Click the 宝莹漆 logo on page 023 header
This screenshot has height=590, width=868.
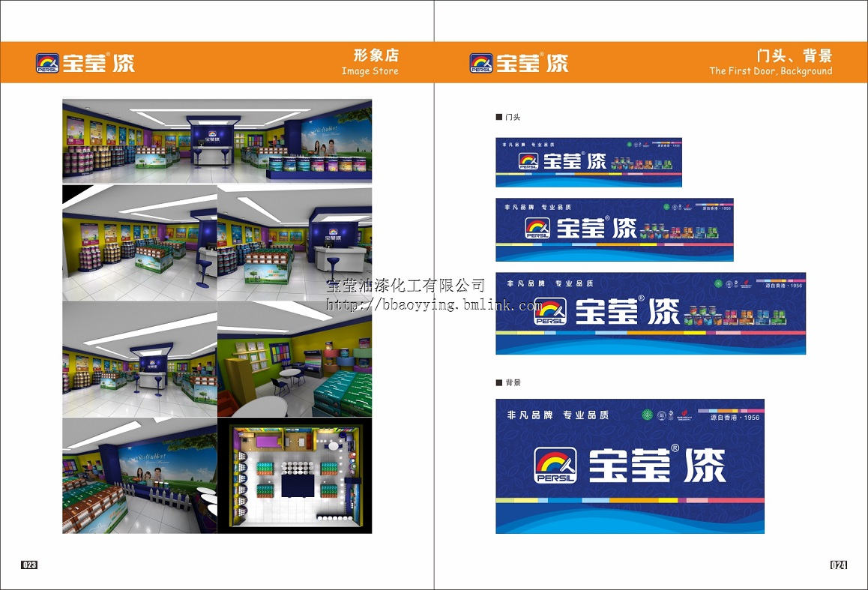click(85, 63)
